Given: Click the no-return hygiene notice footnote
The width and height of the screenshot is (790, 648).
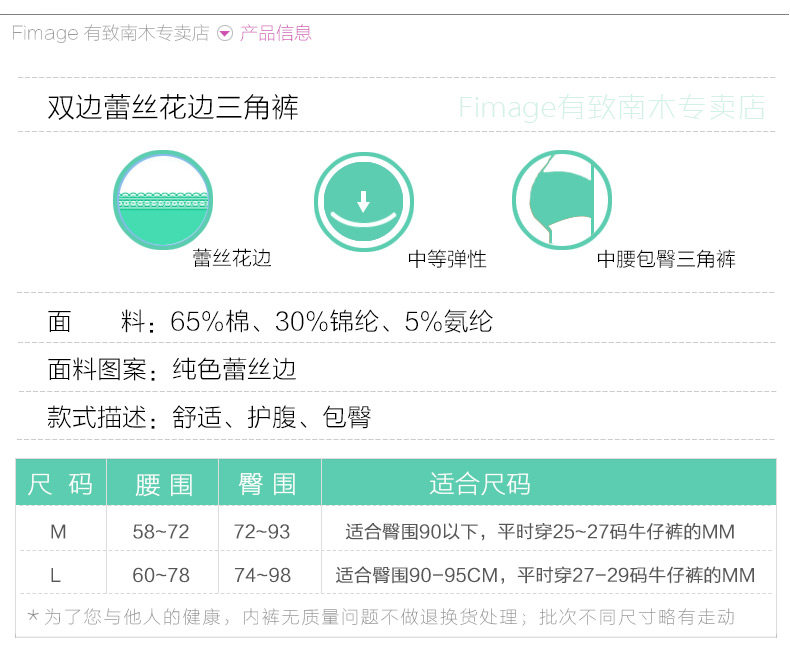Looking at the screenshot, I should point(381,616).
